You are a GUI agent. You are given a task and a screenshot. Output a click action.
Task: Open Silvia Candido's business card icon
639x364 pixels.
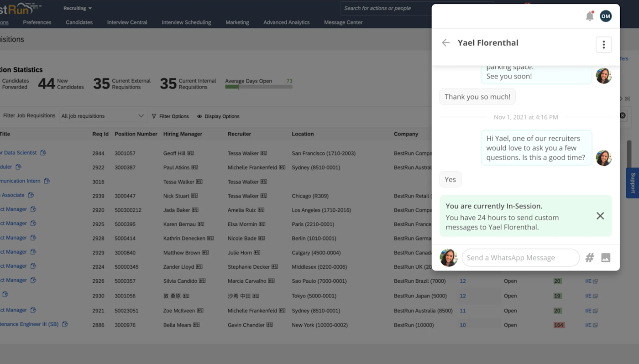coord(202,281)
